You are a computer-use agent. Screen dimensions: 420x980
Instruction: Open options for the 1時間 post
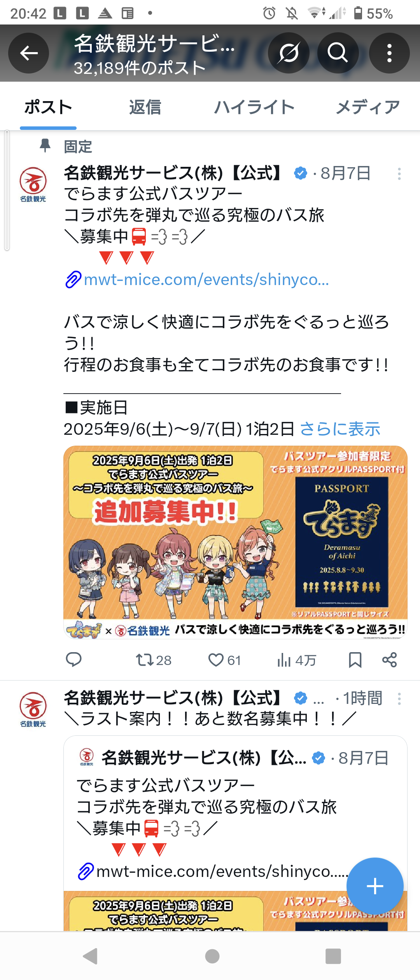[x=399, y=699]
